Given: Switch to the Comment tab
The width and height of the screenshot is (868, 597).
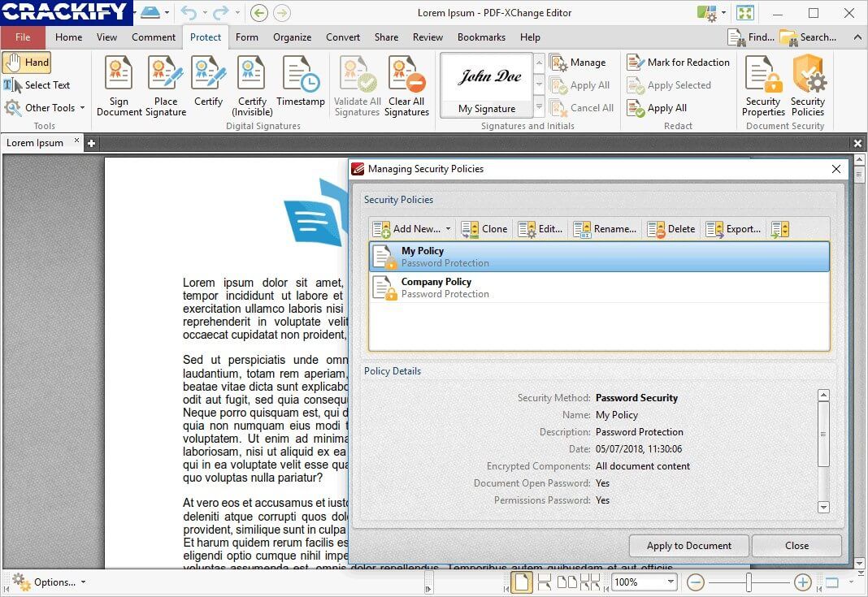Looking at the screenshot, I should click(x=154, y=37).
